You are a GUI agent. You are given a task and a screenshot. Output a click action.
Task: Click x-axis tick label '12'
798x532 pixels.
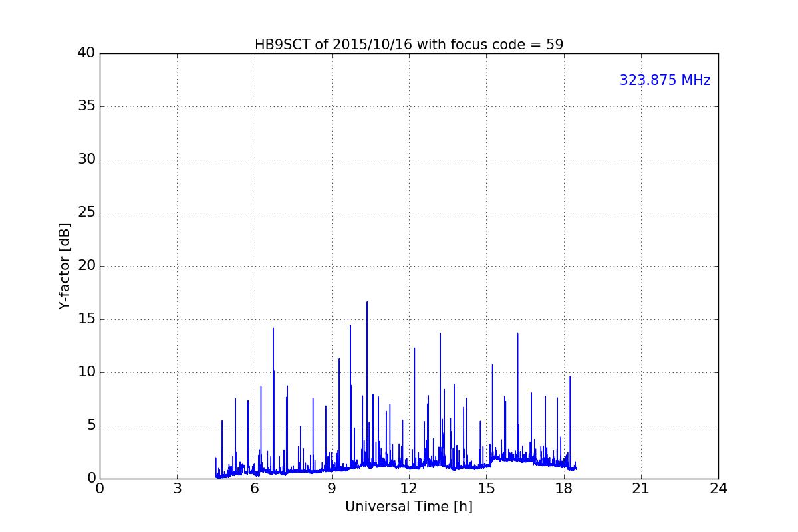point(409,489)
